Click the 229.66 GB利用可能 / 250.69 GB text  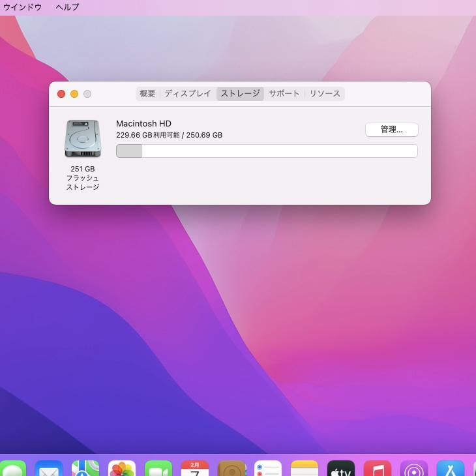click(169, 135)
